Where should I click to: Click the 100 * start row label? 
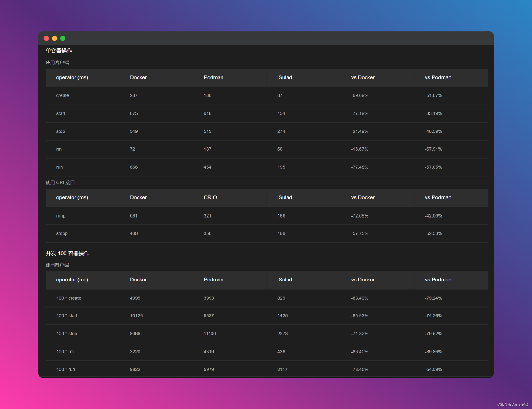coord(67,316)
